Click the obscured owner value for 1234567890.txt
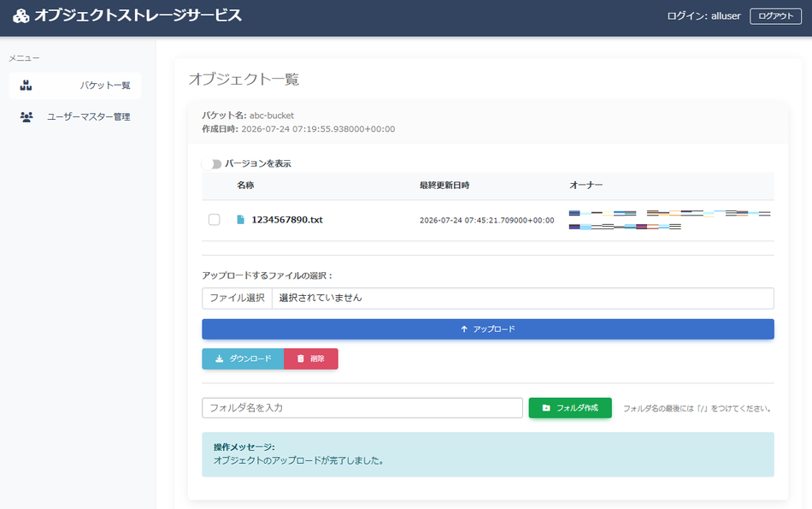The image size is (812, 509). coord(669,220)
